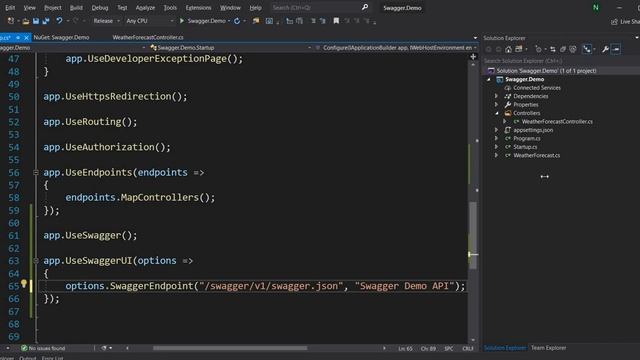This screenshot has width=640, height=360.
Task: Expand the Properties node in Solution Explorer
Action: point(496,105)
